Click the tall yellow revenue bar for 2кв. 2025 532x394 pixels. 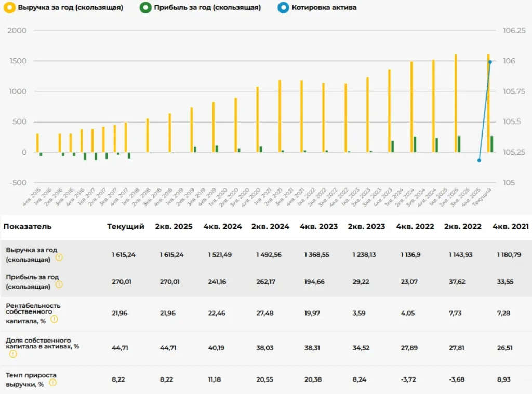click(456, 103)
